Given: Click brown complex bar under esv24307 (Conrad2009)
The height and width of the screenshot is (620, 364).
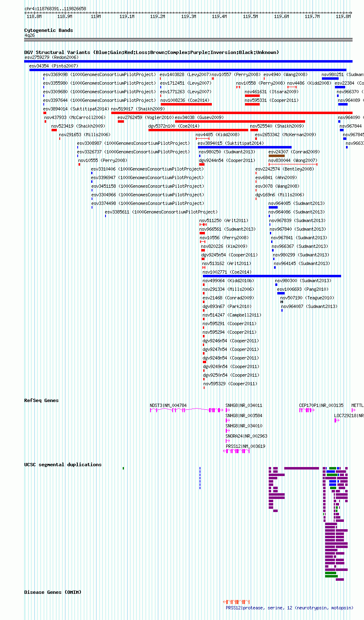Looking at the screenshot, I should [x=276, y=156].
